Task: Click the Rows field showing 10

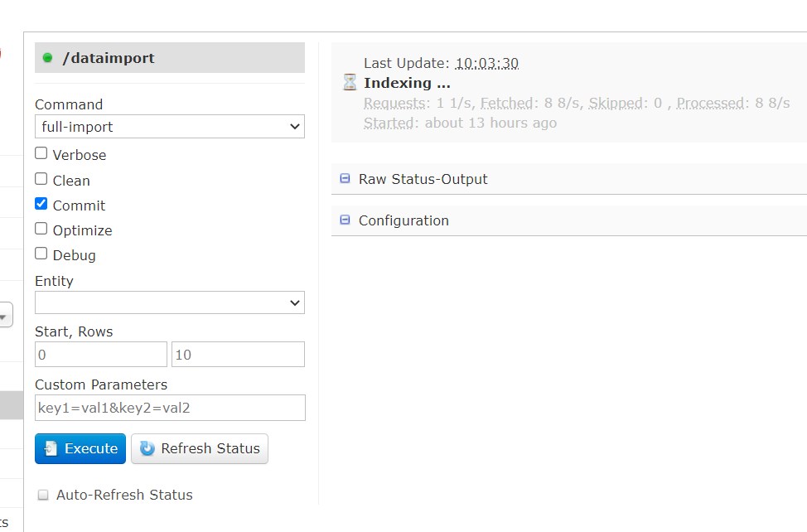Action: click(x=238, y=355)
